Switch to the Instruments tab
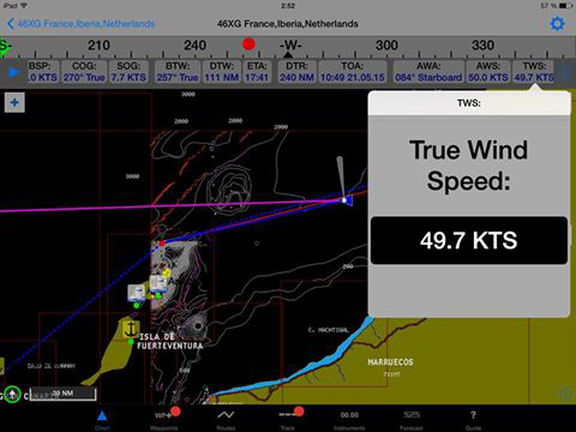The width and height of the screenshot is (576, 432). (349, 420)
